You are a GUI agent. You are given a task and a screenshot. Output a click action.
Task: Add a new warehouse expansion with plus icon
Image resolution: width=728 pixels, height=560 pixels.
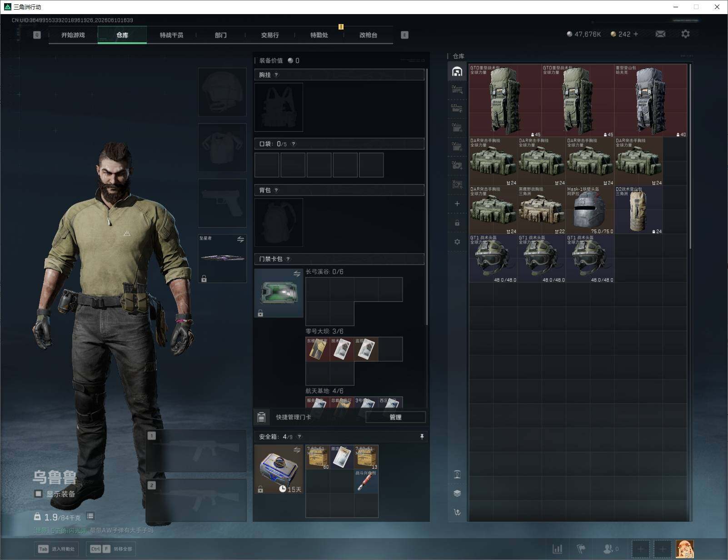click(457, 204)
